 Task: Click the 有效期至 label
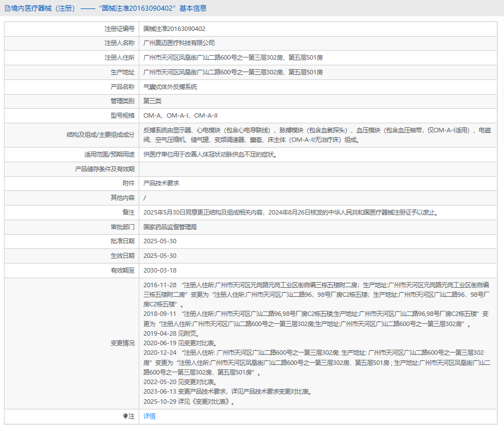click(122, 270)
